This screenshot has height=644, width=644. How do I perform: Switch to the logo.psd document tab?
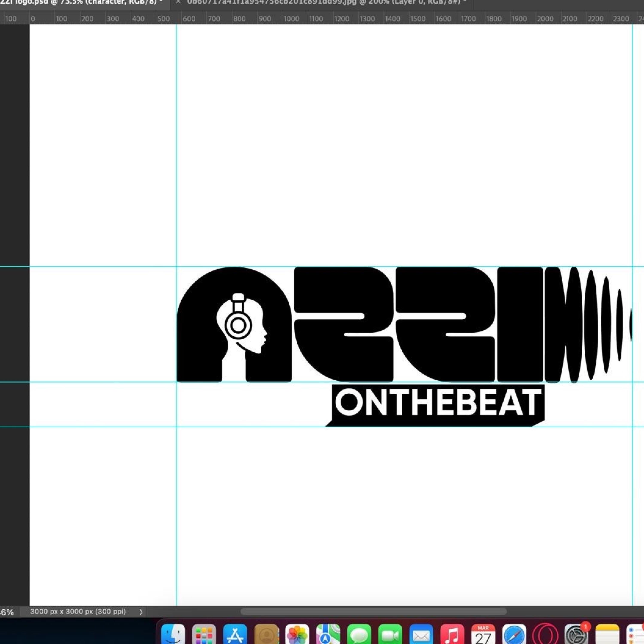[x=80, y=3]
